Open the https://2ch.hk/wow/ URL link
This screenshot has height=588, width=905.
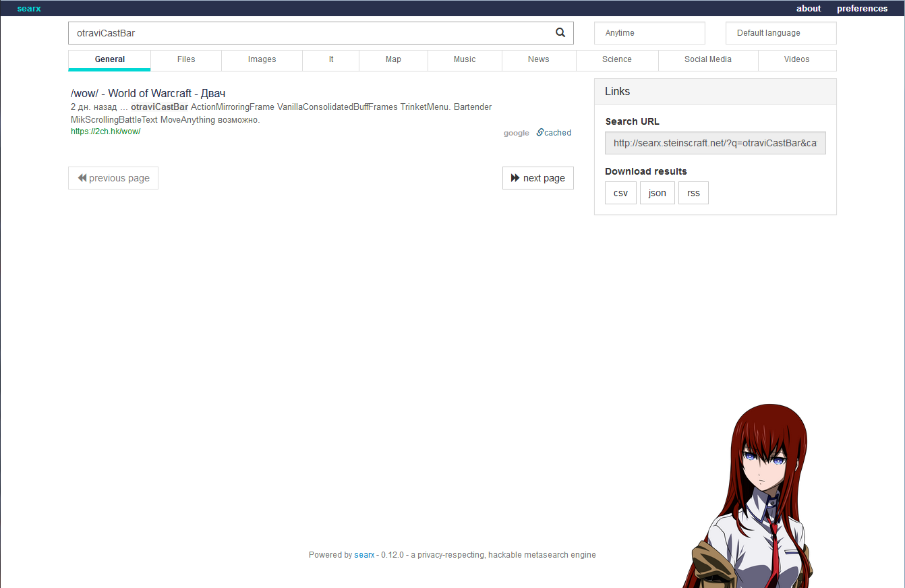pyautogui.click(x=105, y=131)
